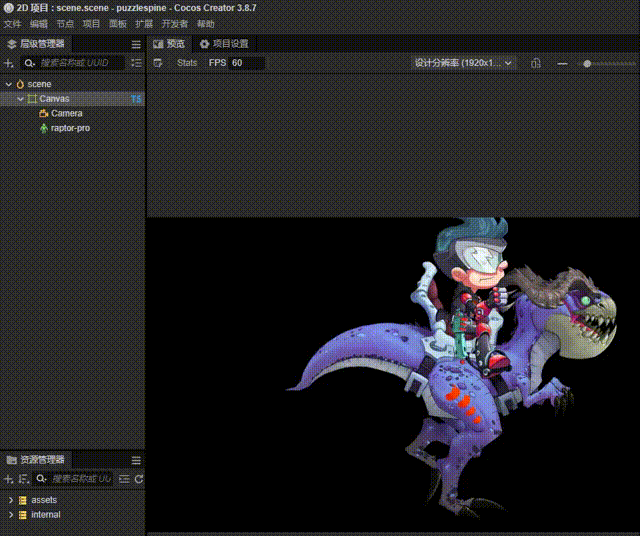
Task: Toggle the Stats display
Action: tap(187, 63)
